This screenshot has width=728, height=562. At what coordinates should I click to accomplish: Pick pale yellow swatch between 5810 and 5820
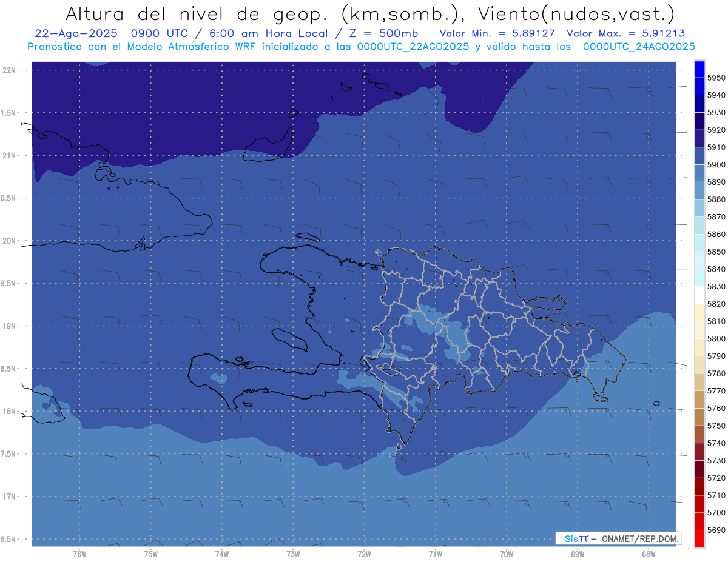pyautogui.click(x=699, y=312)
